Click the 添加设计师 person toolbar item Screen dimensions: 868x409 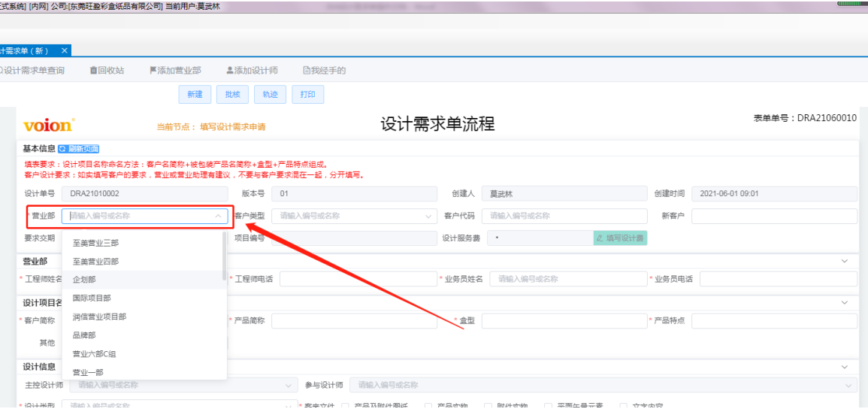252,70
